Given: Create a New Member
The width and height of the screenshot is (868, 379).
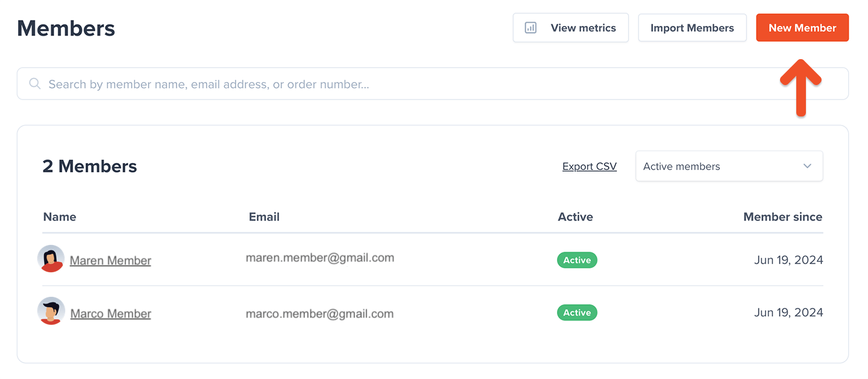Looking at the screenshot, I should (x=802, y=28).
